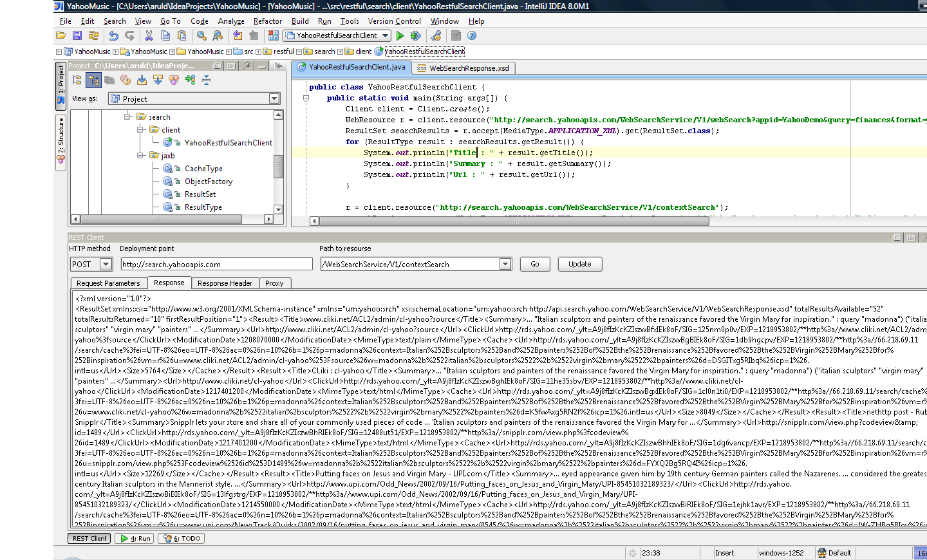Open Settings with the wrench icon
Viewport: 927px width, 560px height.
tap(436, 36)
